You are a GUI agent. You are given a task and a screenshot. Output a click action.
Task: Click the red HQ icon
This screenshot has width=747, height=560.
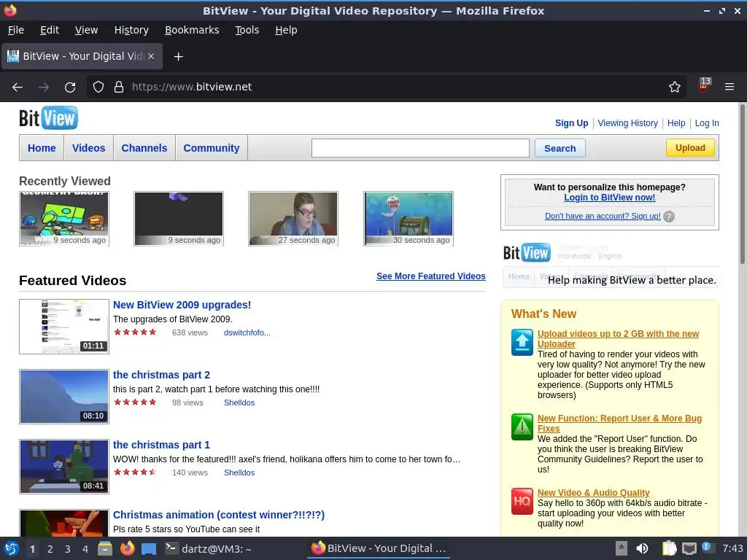pyautogui.click(x=522, y=501)
